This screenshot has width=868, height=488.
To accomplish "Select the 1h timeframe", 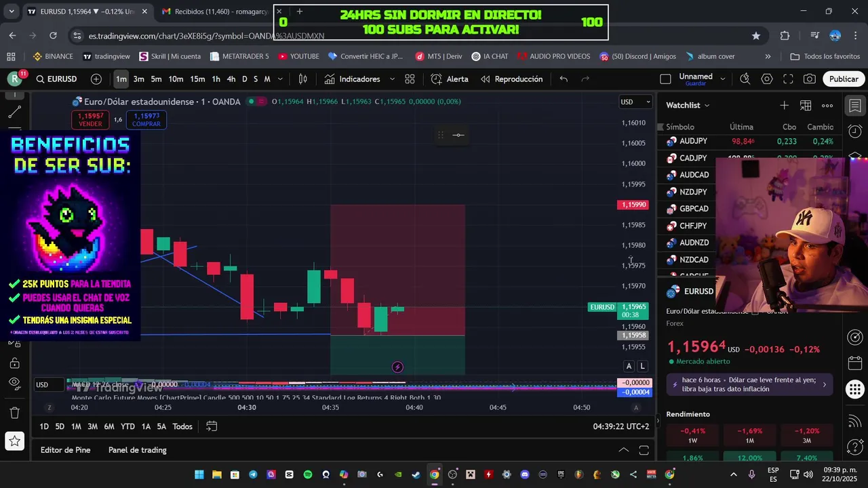I will click(x=216, y=79).
